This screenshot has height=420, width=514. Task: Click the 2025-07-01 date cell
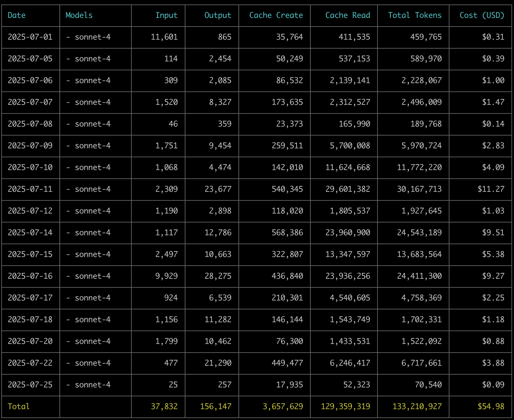[x=30, y=37]
